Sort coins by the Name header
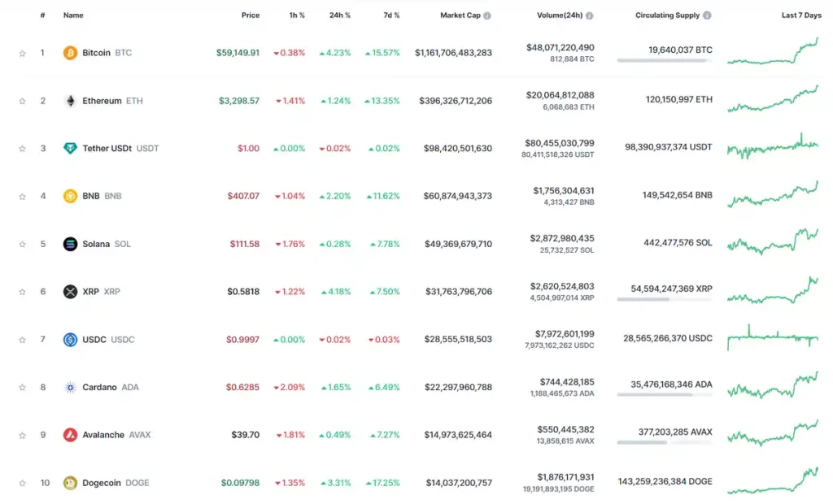This screenshot has height=504, width=833. point(73,15)
